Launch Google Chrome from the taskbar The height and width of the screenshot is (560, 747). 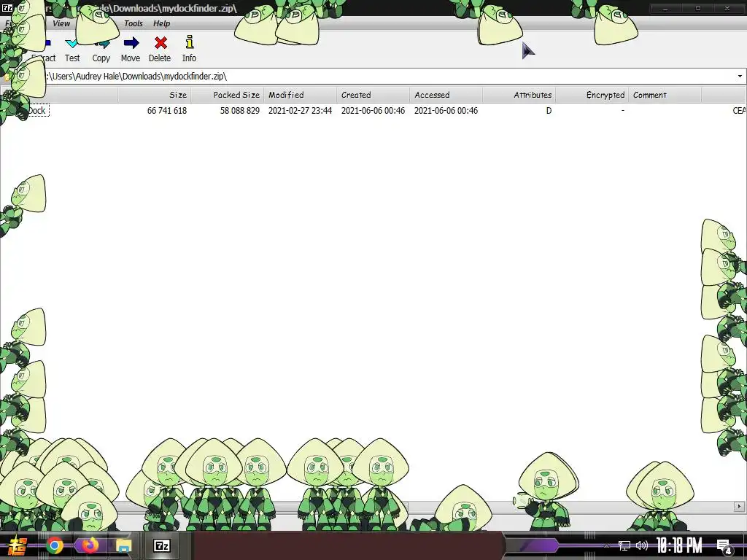(x=54, y=545)
